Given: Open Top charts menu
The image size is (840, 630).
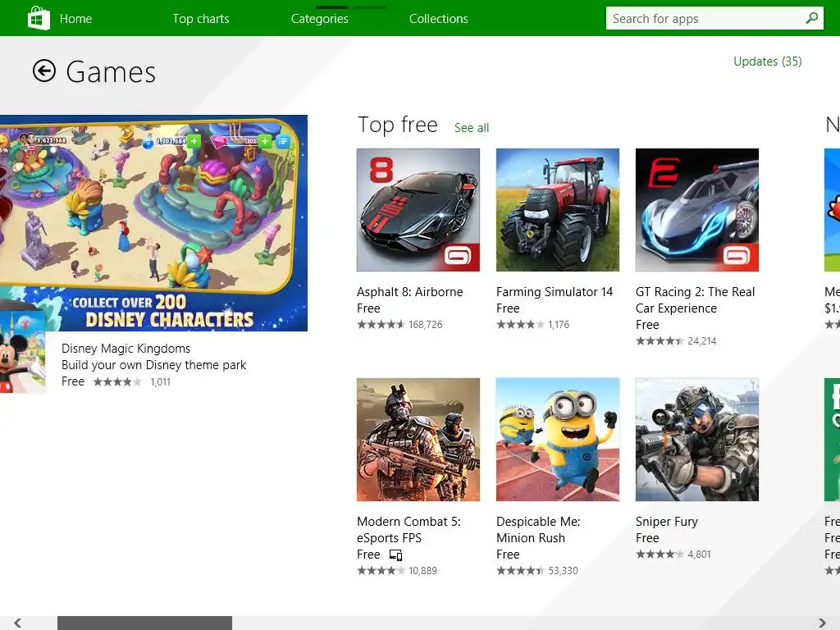Looking at the screenshot, I should [201, 19].
